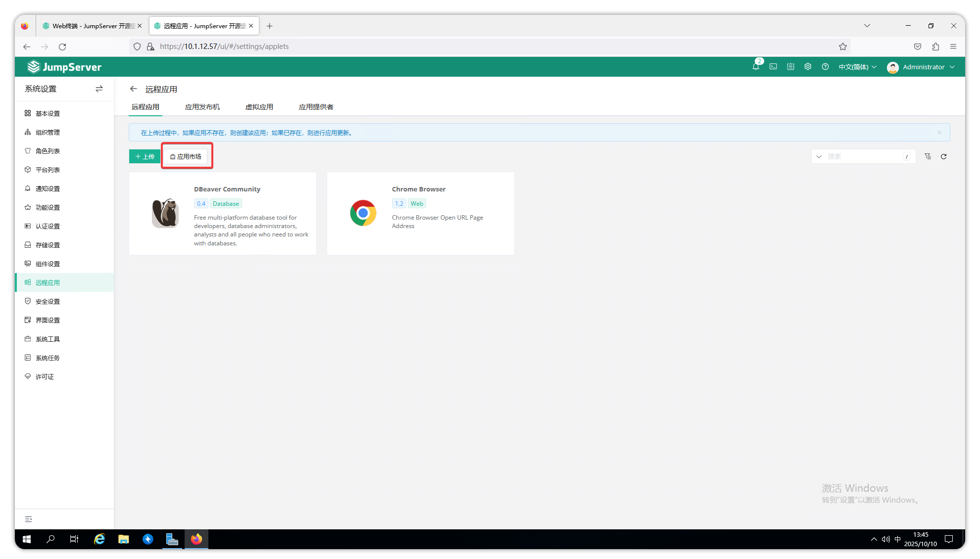Open the Administrator user dropdown
Image resolution: width=980 pixels, height=559 pixels.
[921, 67]
